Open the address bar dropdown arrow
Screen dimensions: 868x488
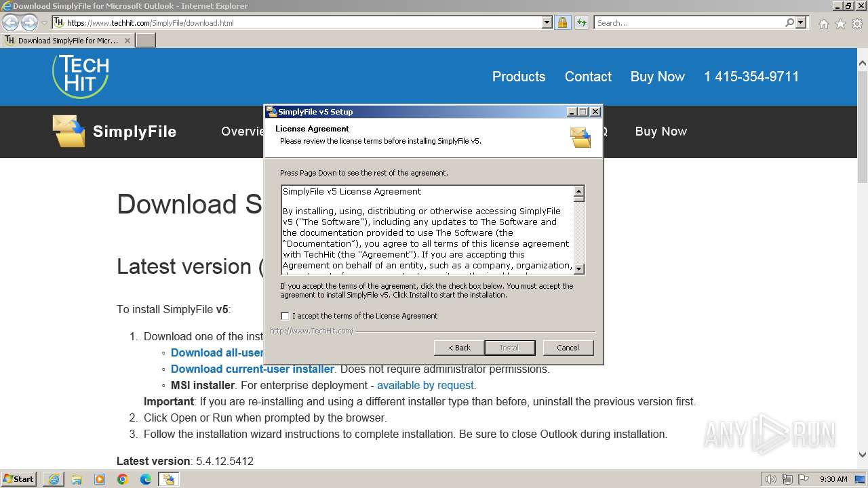coord(547,22)
